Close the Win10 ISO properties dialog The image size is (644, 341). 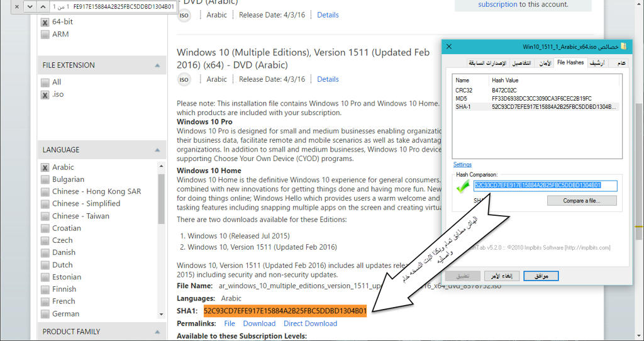click(449, 47)
